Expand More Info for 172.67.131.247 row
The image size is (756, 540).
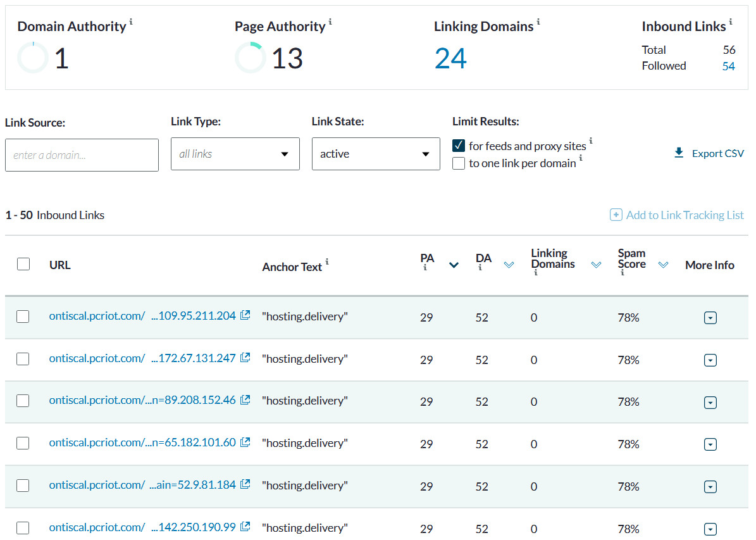[x=710, y=360]
